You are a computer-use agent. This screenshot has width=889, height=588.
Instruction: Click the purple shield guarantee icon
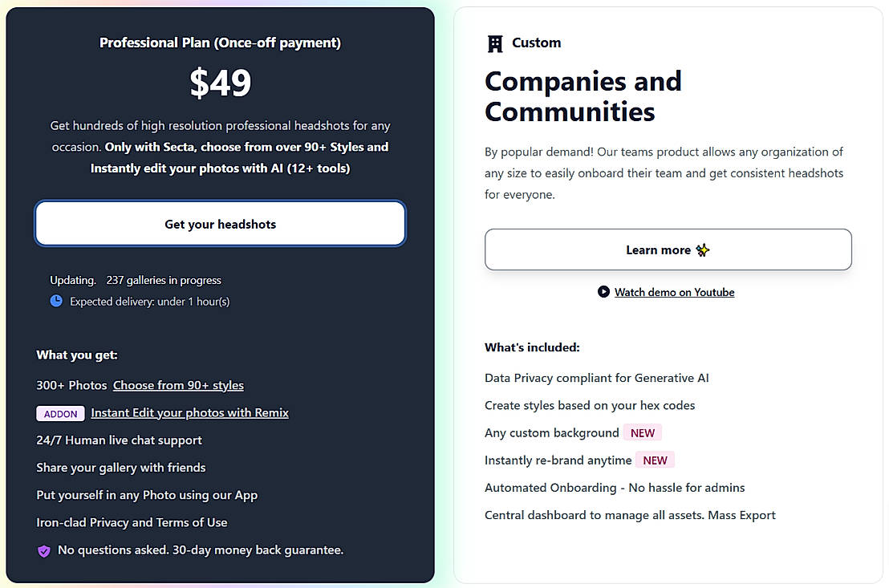[x=44, y=551]
